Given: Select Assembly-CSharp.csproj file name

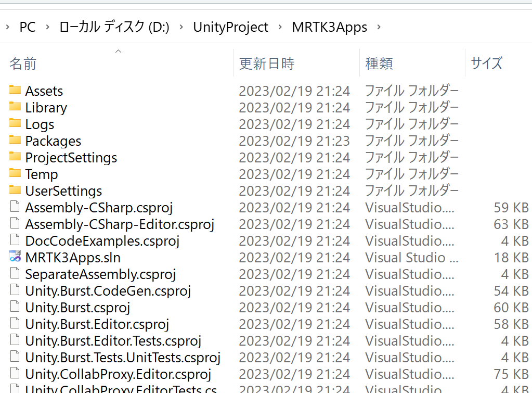Looking at the screenshot, I should point(99,208).
